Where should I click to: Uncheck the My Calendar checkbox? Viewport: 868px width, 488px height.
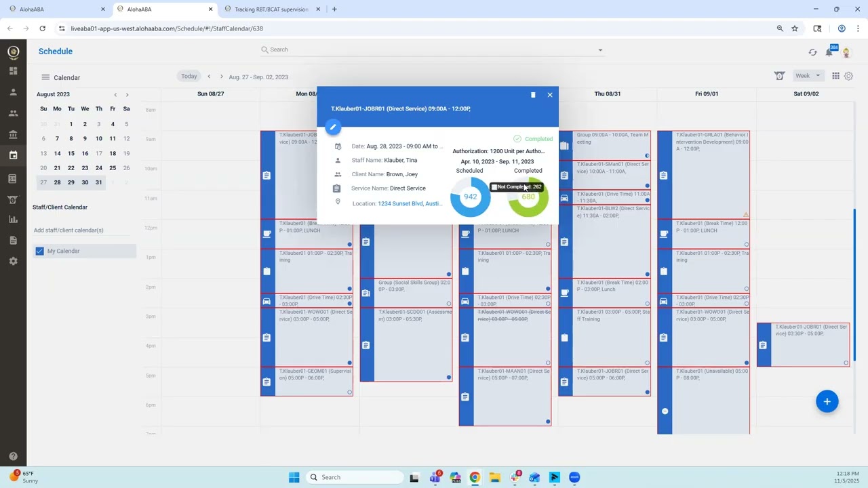pos(39,251)
